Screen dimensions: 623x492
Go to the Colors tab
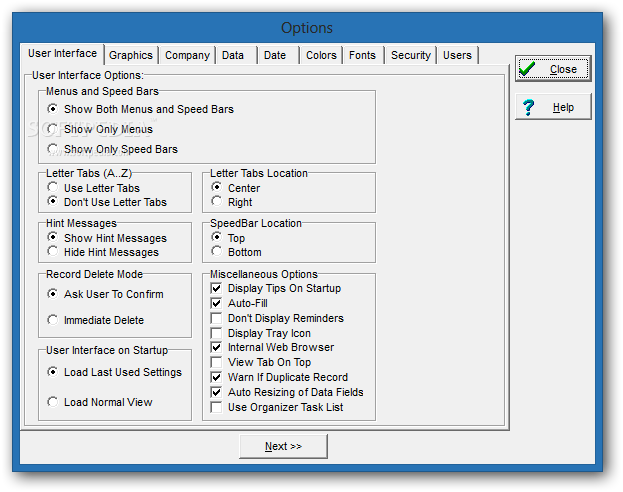(321, 55)
